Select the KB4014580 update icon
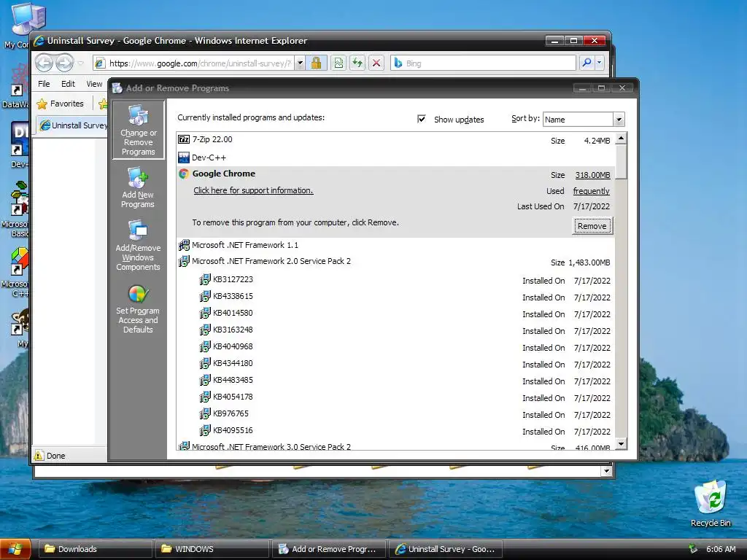747x560 pixels. click(205, 313)
